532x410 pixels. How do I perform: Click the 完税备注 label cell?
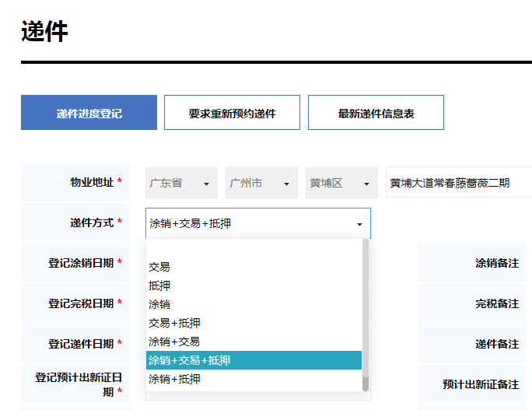(472, 303)
